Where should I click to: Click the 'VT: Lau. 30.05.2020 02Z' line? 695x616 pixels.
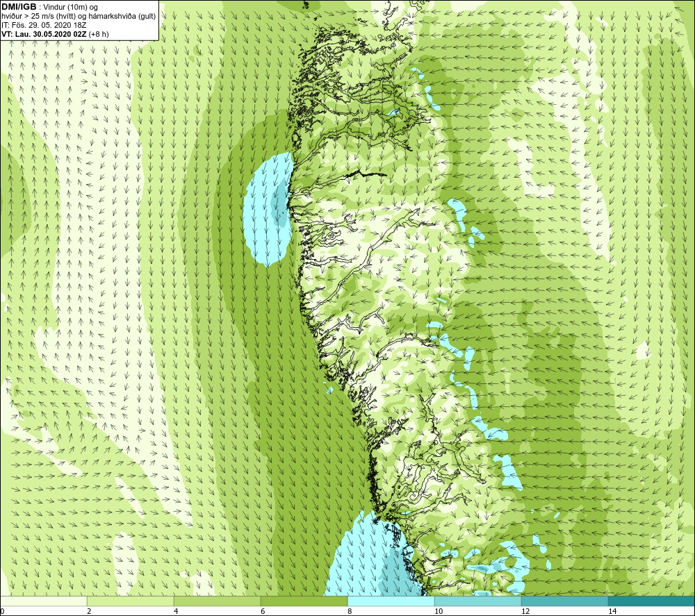[x=44, y=34]
